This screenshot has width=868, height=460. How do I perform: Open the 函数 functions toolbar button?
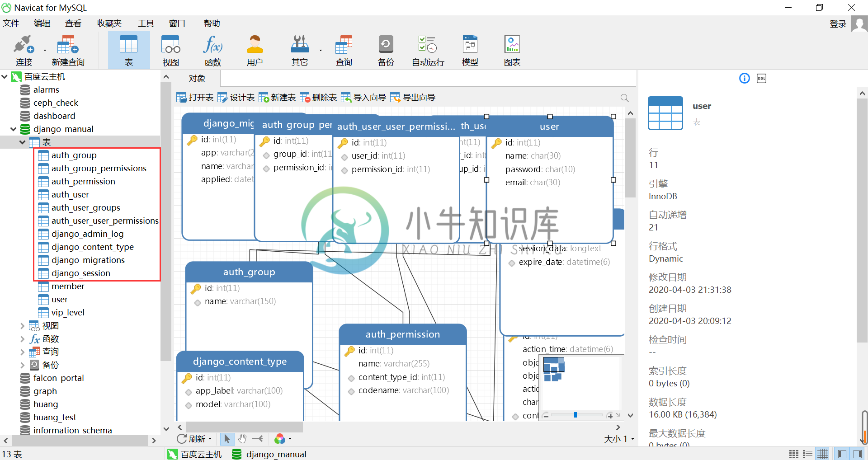212,51
